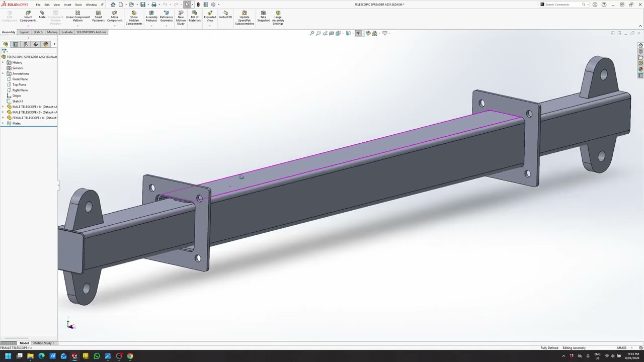644x362 pixels.
Task: Expand the Annotations tree node
Action: pos(3,73)
